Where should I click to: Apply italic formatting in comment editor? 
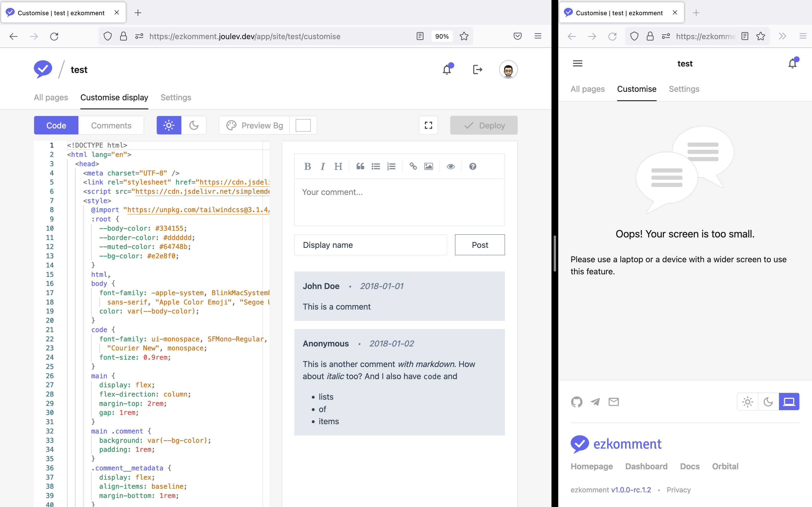click(323, 166)
